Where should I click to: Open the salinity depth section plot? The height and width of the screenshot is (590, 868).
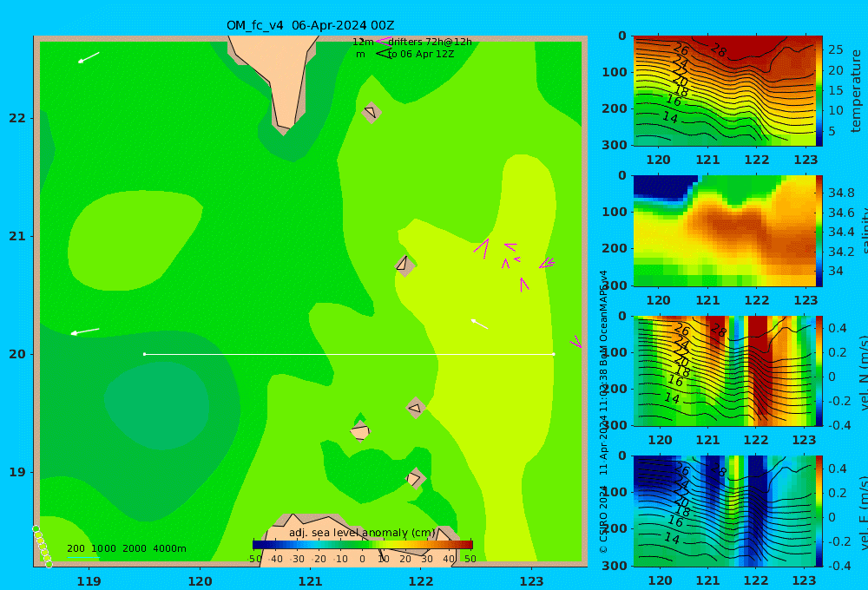[725, 231]
